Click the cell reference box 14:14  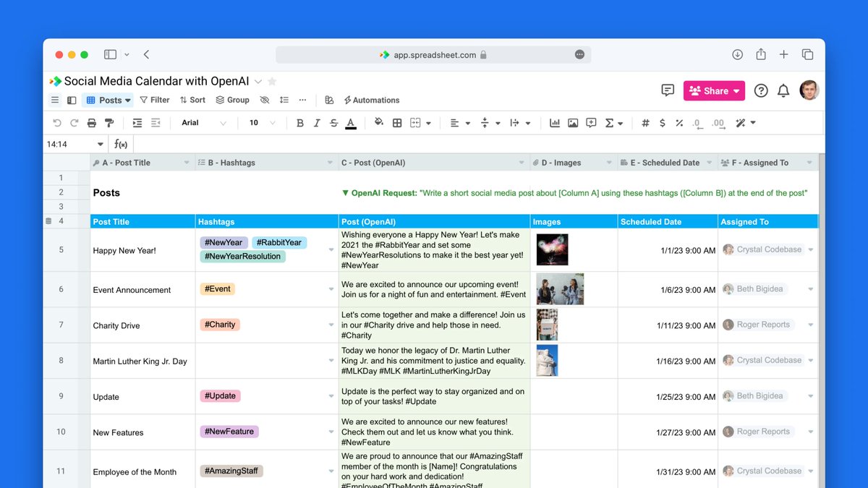click(x=75, y=144)
